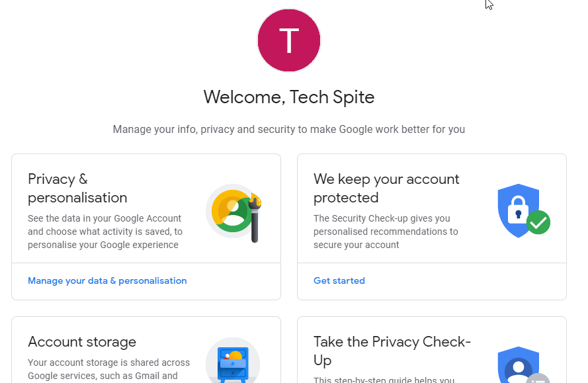588x383 pixels.
Task: Click the green checkmark badge on the shield
Action: pos(538,223)
